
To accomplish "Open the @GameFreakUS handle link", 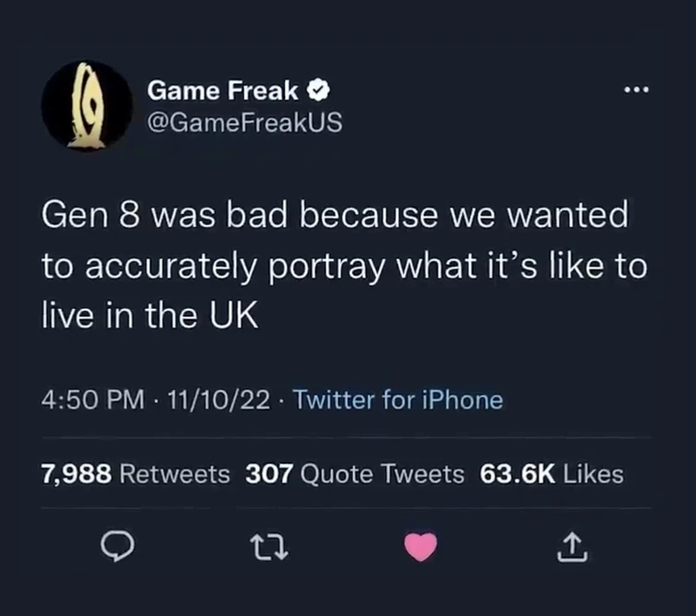I will coord(244,121).
